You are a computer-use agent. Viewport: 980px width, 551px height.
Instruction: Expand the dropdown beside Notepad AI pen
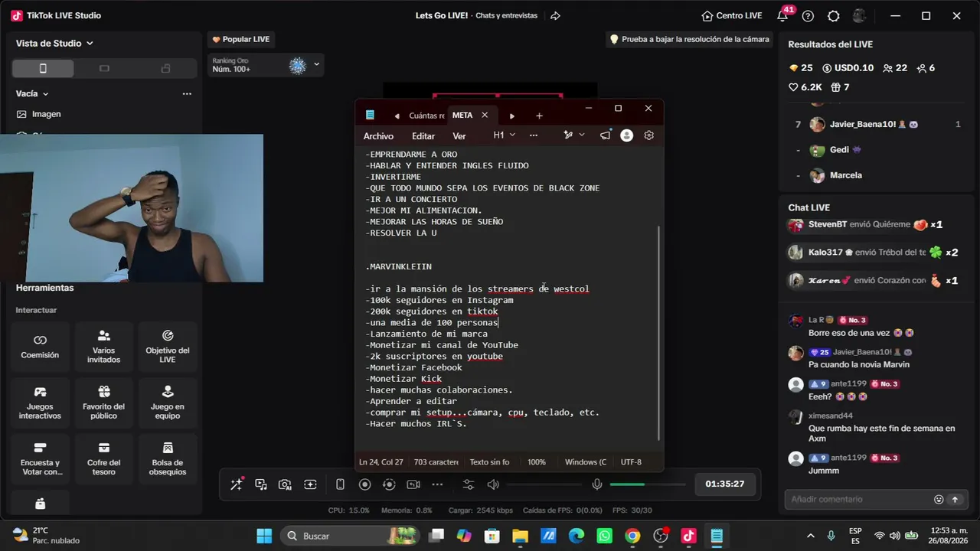click(x=582, y=135)
